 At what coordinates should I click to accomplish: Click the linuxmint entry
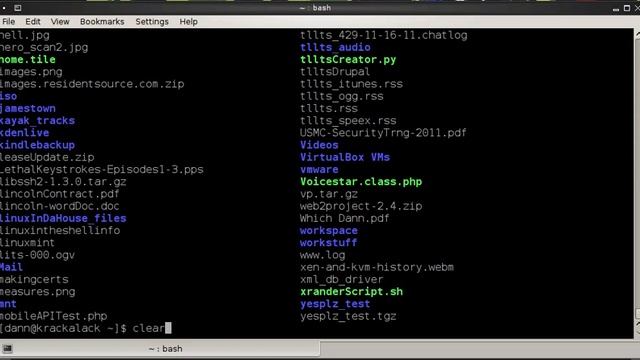point(27,243)
